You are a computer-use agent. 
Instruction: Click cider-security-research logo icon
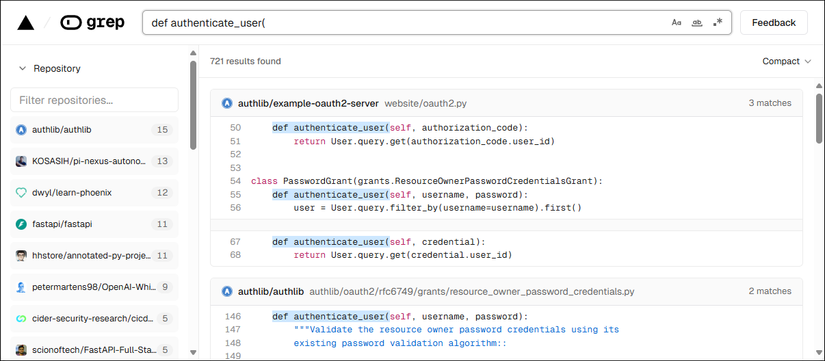point(21,319)
